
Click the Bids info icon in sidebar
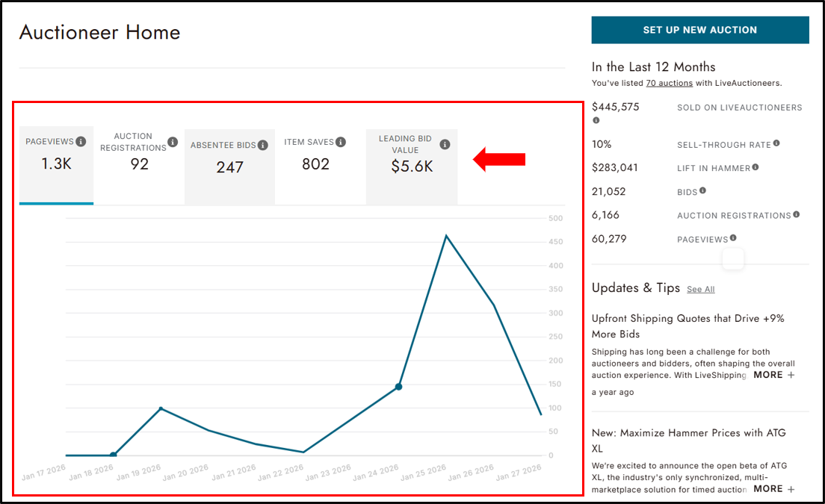click(702, 190)
